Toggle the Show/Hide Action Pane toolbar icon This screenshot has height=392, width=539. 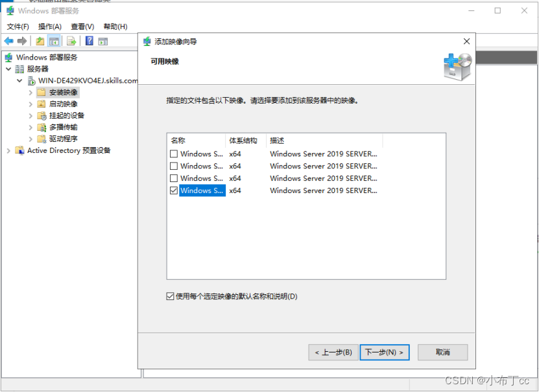coord(103,41)
